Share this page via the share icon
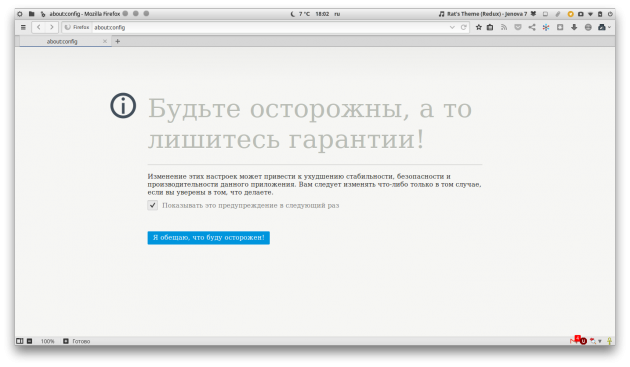The width and height of the screenshot is (630, 367). coord(532,27)
